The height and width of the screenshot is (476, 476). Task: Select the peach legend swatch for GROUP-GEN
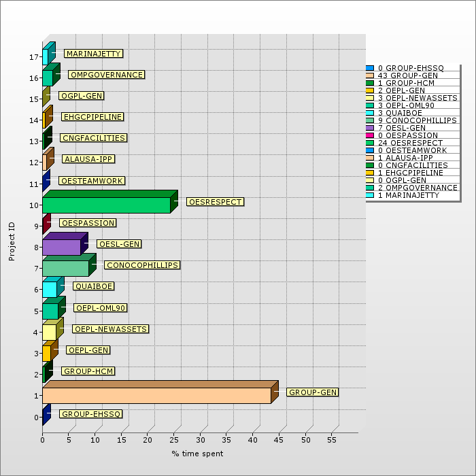click(x=370, y=75)
